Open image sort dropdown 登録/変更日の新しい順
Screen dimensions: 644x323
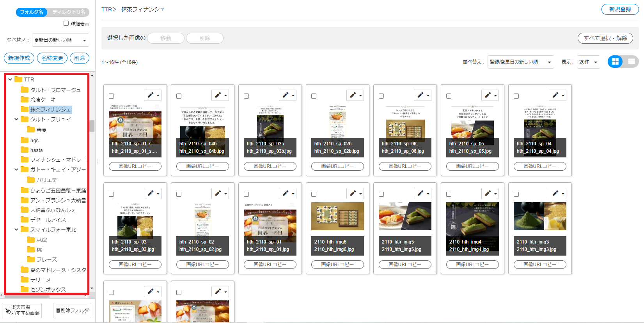521,62
